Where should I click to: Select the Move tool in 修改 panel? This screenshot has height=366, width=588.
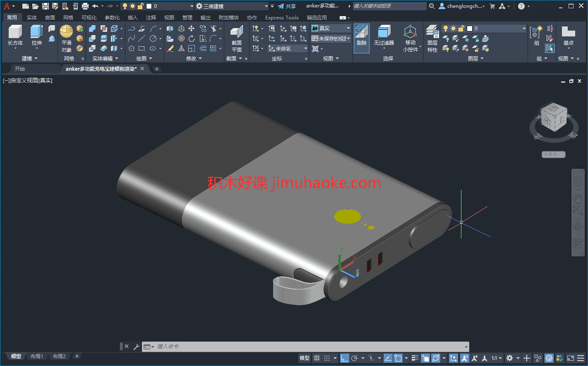(192, 29)
